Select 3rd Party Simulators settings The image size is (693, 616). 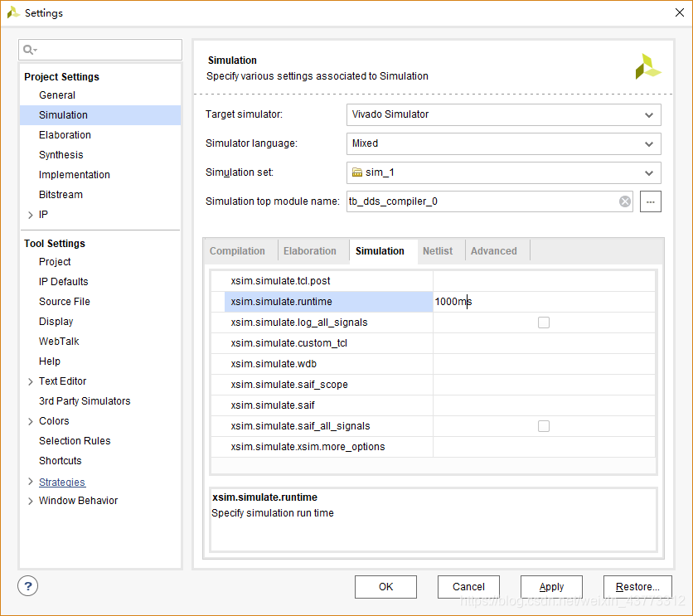click(85, 400)
